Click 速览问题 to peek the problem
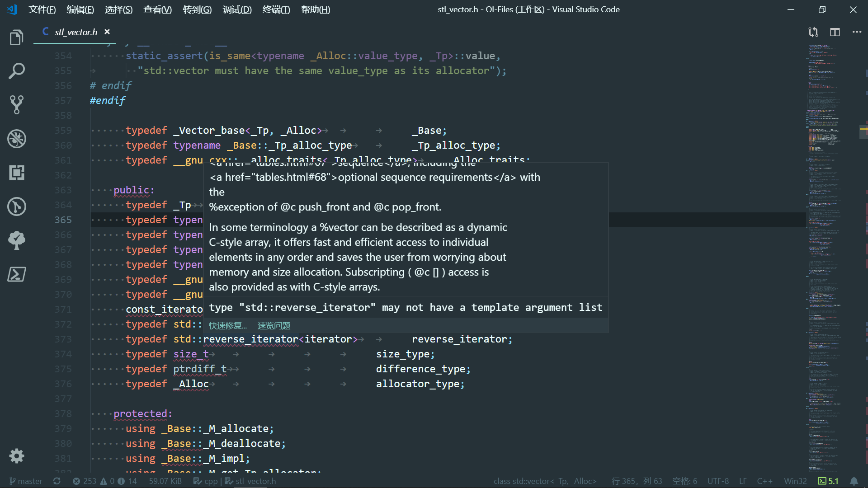The width and height of the screenshot is (868, 488). (273, 325)
